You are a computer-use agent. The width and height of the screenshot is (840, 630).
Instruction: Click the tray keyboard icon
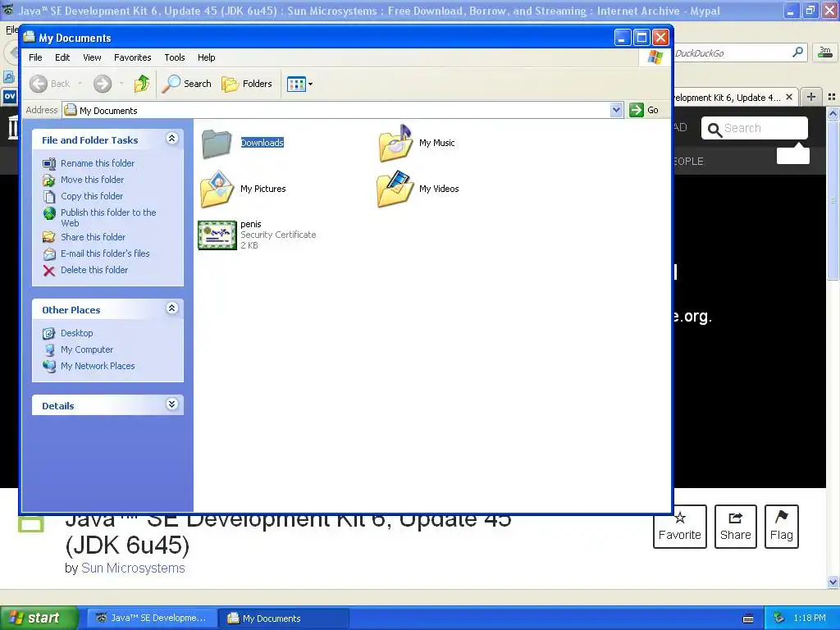pos(748,619)
